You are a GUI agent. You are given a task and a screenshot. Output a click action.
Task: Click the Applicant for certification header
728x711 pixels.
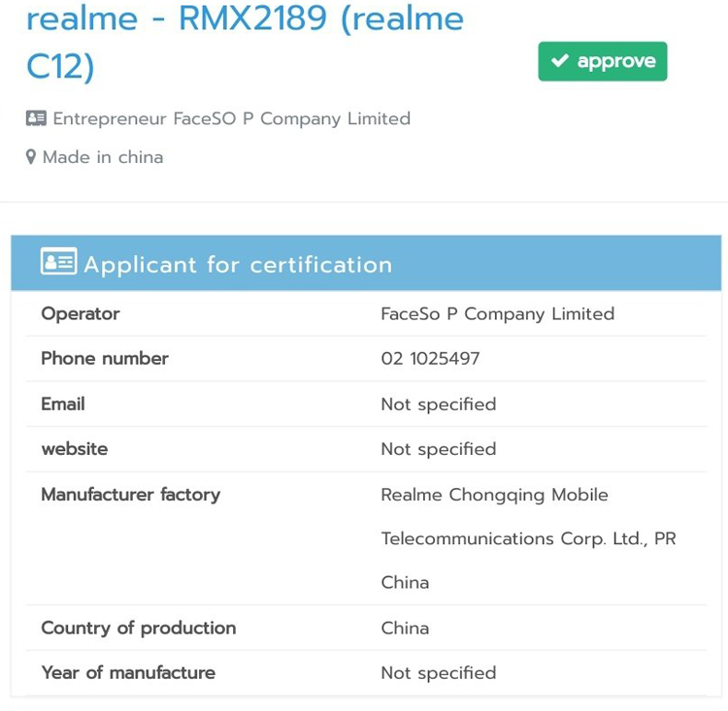(x=366, y=263)
